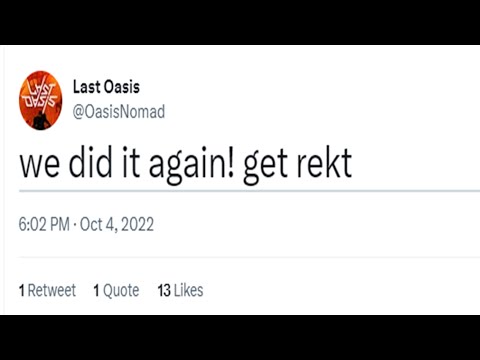Open the Oct 4, 2022 date link
The width and height of the screenshot is (480, 360).
[117, 224]
